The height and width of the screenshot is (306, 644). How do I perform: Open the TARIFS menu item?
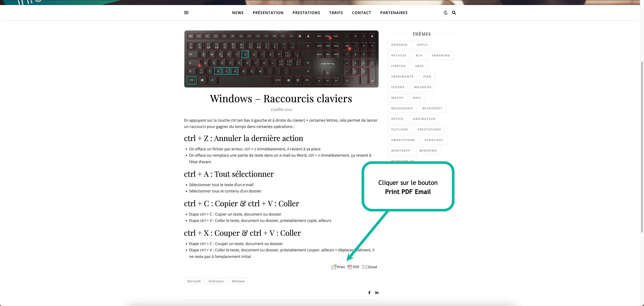pos(336,13)
